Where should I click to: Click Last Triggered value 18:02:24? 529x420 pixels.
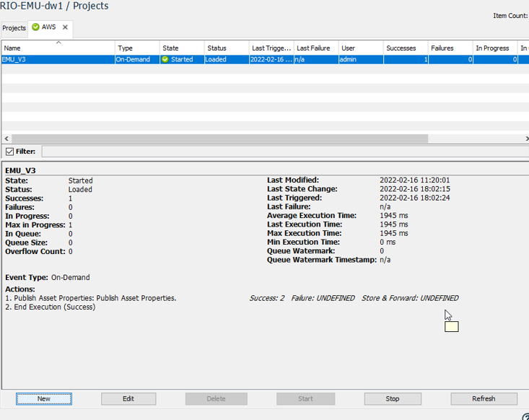(x=415, y=198)
